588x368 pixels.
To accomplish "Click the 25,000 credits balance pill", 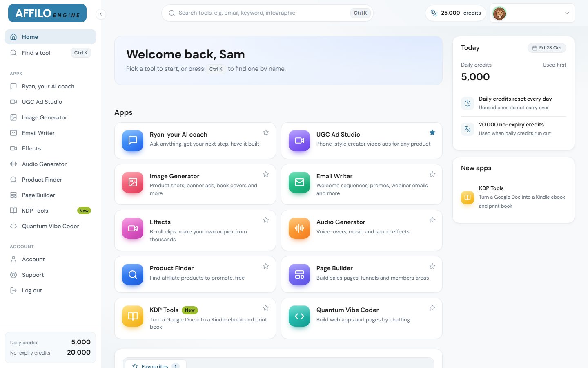I will (456, 13).
